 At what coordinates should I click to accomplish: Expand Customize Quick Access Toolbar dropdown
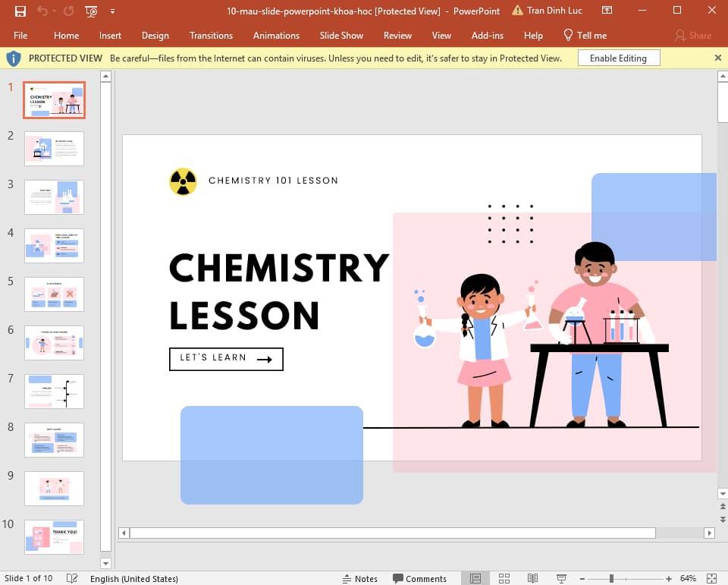point(113,11)
